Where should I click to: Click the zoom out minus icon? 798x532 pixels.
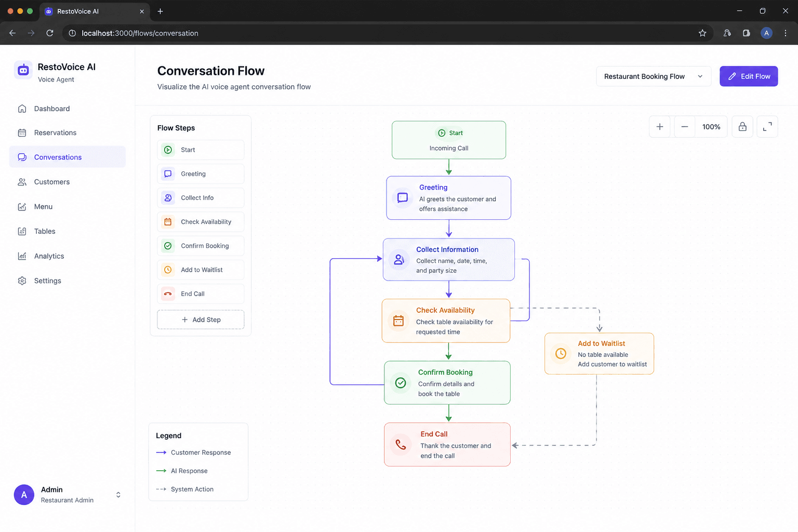point(685,127)
